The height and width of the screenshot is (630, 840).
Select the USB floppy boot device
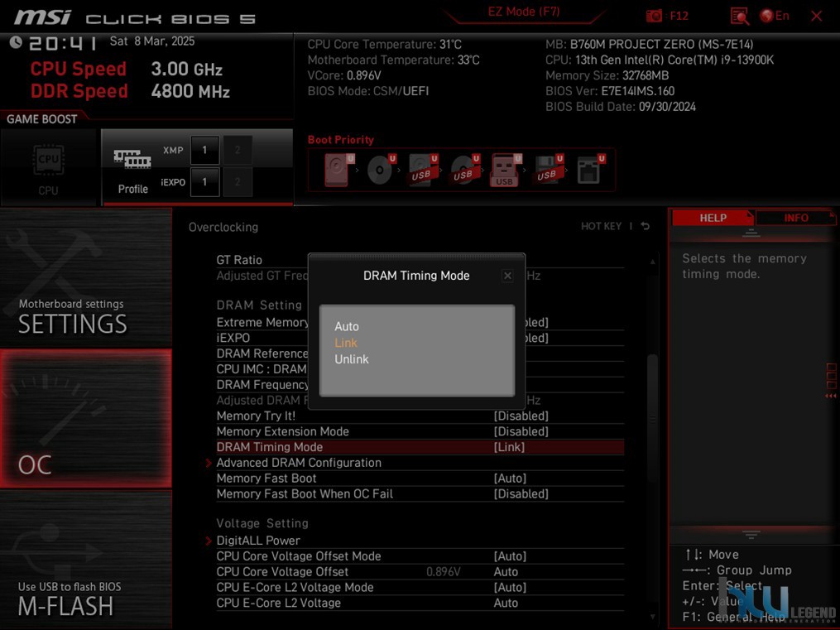coord(548,170)
